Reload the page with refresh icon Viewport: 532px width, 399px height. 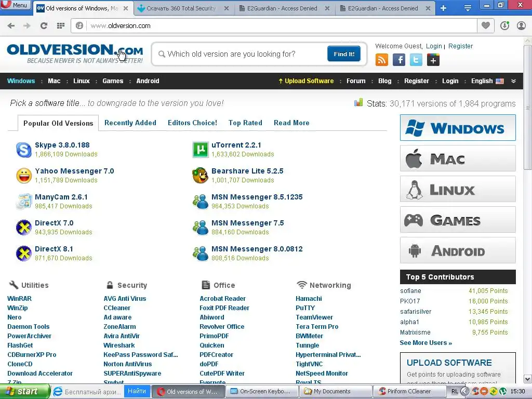click(44, 26)
